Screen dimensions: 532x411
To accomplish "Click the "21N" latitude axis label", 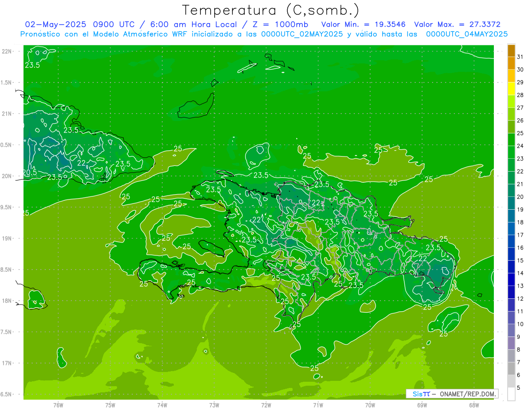I will pos(6,114).
